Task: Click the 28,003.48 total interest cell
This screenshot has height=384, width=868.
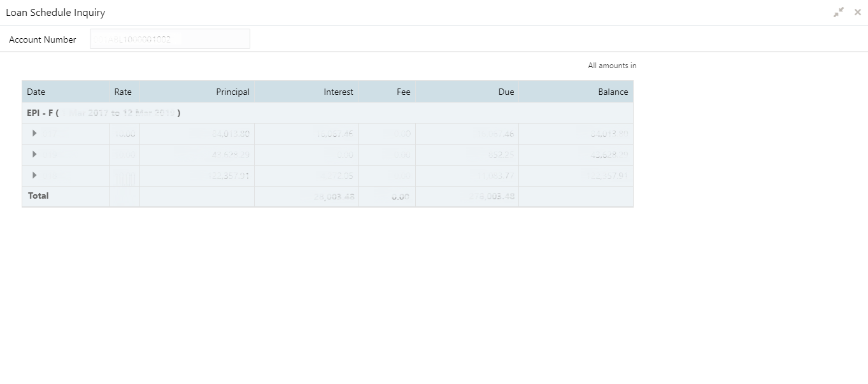Action: pos(306,197)
